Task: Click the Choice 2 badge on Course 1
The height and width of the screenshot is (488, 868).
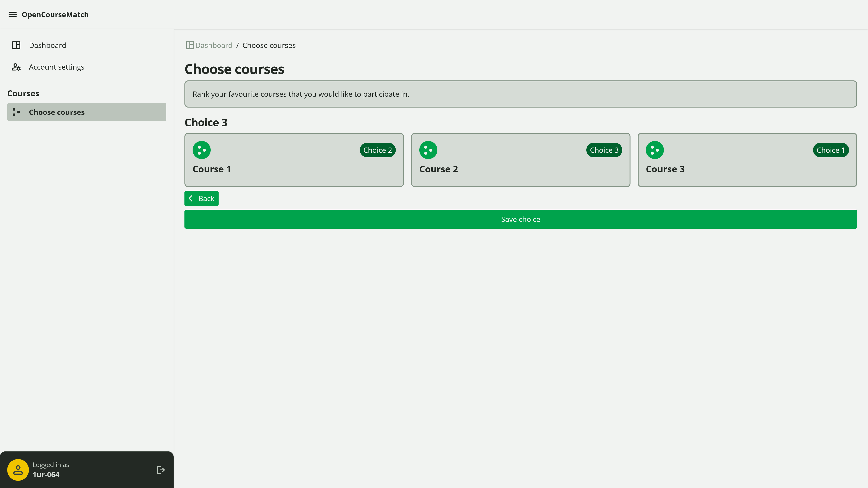Action: 377,150
